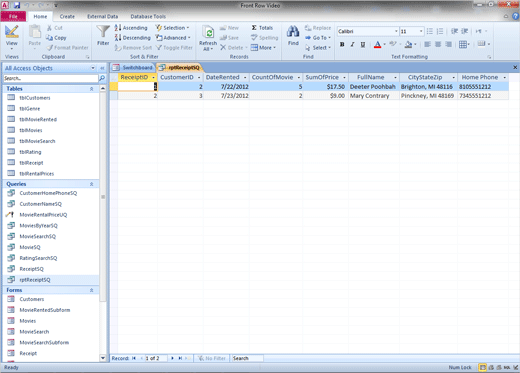Click the Paste icon

tap(34, 32)
